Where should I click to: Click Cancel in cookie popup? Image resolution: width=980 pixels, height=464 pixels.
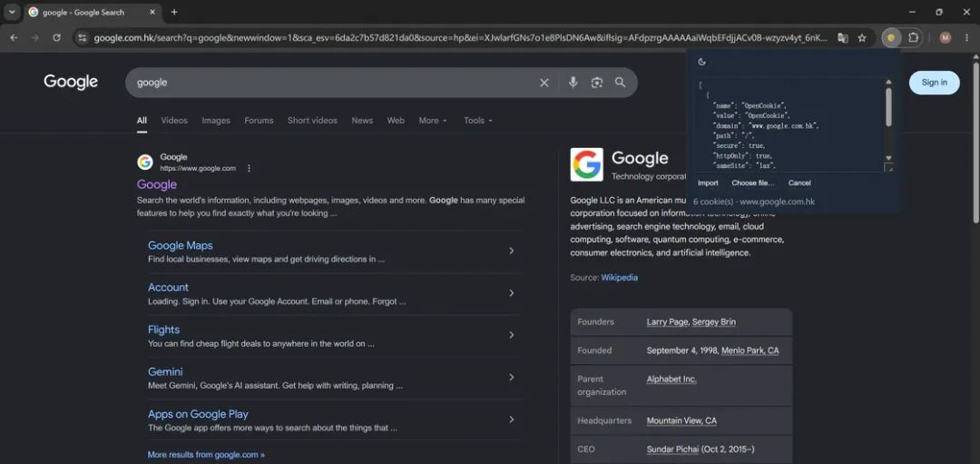click(799, 183)
